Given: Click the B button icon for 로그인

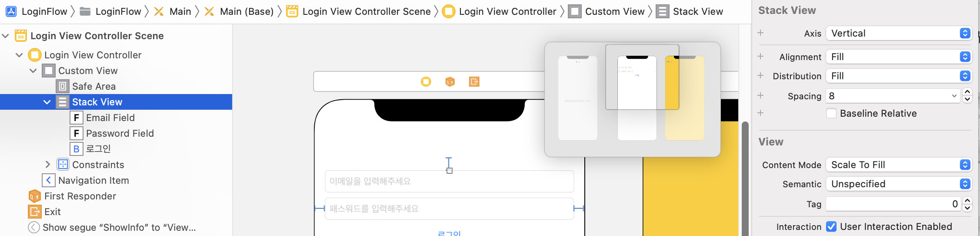Looking at the screenshot, I should [77, 149].
